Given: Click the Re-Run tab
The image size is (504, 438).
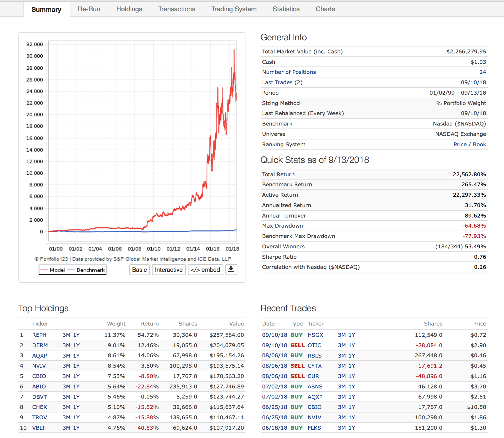Looking at the screenshot, I should (x=89, y=9).
